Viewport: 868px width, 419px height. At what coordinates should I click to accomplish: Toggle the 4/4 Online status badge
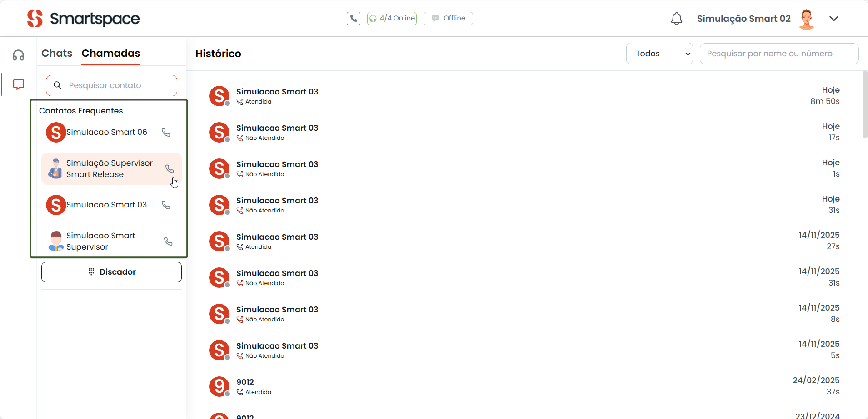point(392,19)
